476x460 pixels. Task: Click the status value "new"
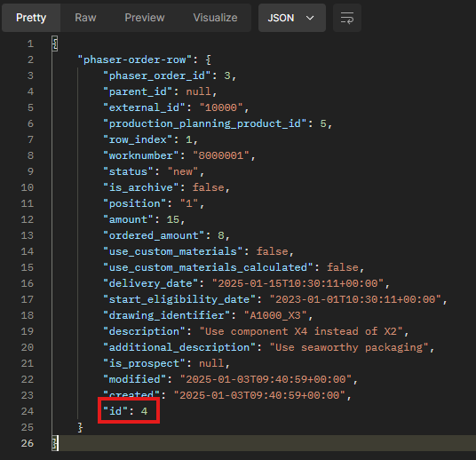tap(183, 172)
